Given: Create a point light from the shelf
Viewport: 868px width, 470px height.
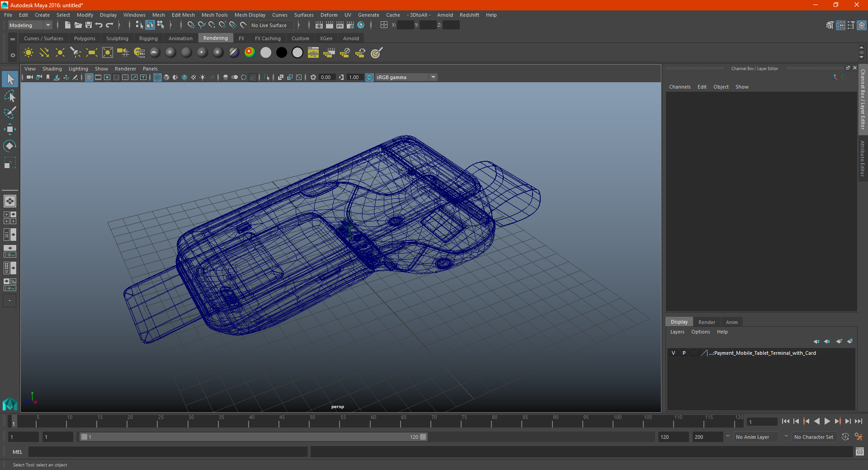Looking at the screenshot, I should click(x=60, y=53).
